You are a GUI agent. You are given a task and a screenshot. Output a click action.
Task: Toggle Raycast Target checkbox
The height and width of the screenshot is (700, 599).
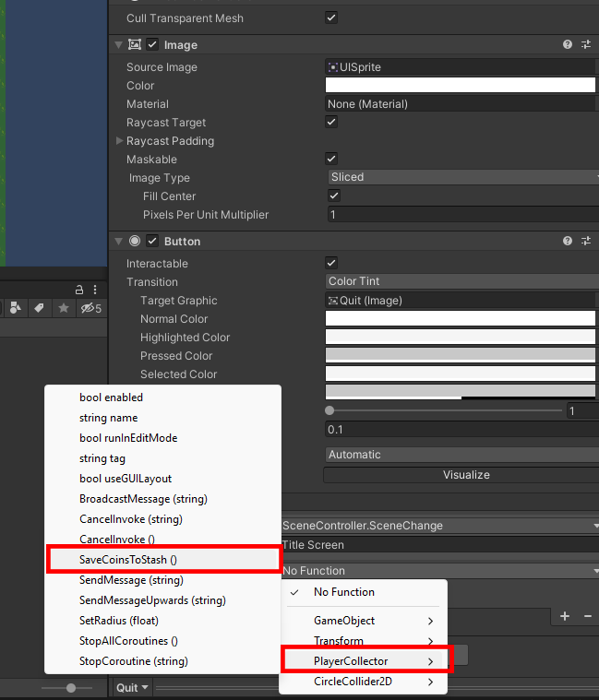[x=331, y=122]
